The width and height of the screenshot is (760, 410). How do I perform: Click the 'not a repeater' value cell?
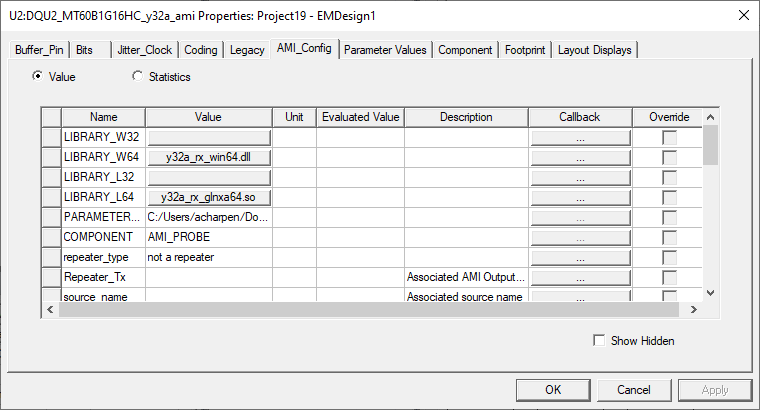point(209,257)
